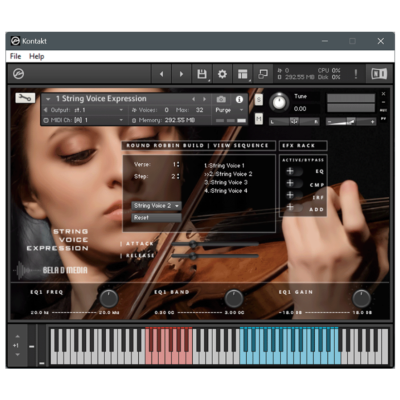
Task: Adjust the Verse value stepper
Action: (178, 164)
